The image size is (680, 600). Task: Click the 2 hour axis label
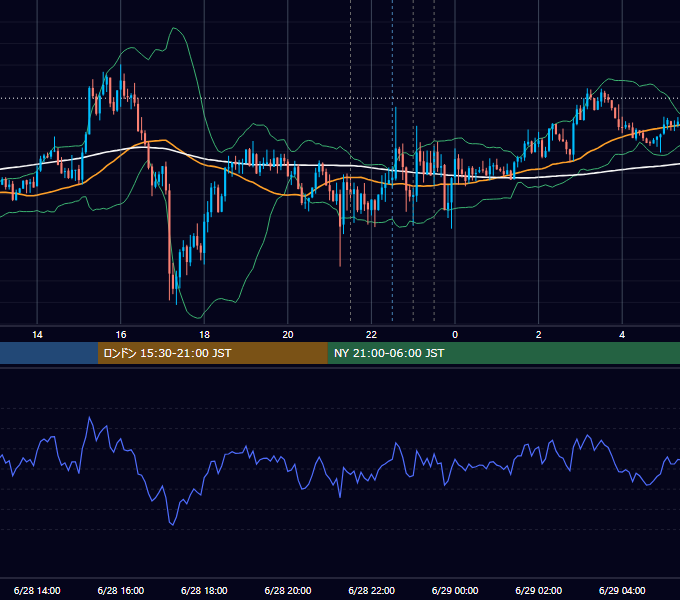(539, 335)
